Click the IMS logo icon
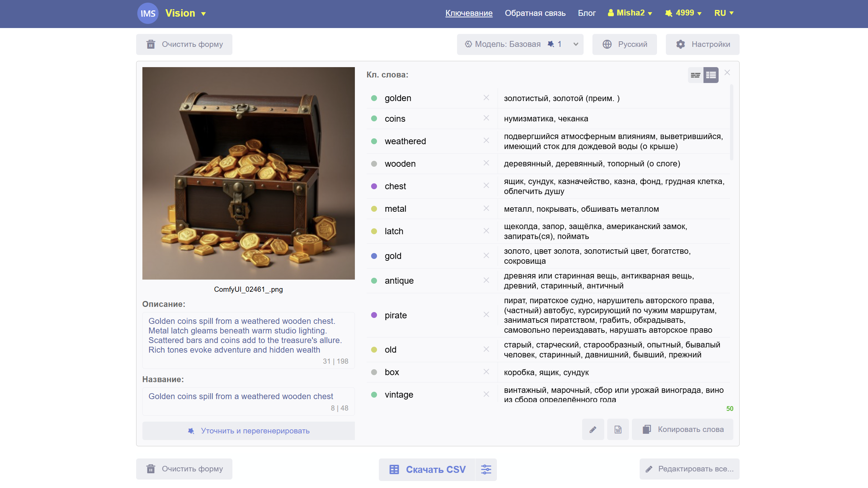 [x=148, y=13]
